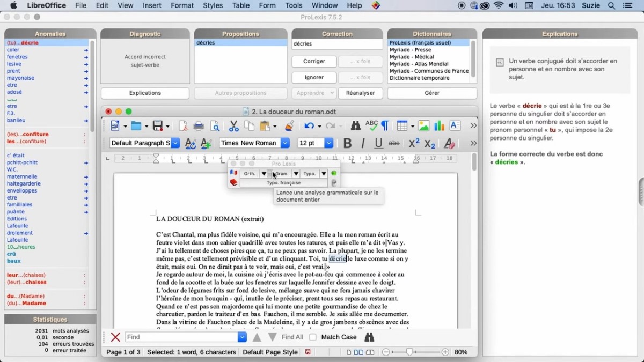Open the Table menu

pyautogui.click(x=241, y=5)
